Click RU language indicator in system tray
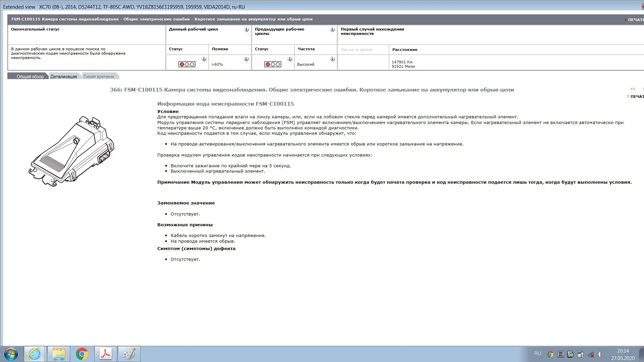This screenshot has height=362, width=644. click(x=538, y=353)
